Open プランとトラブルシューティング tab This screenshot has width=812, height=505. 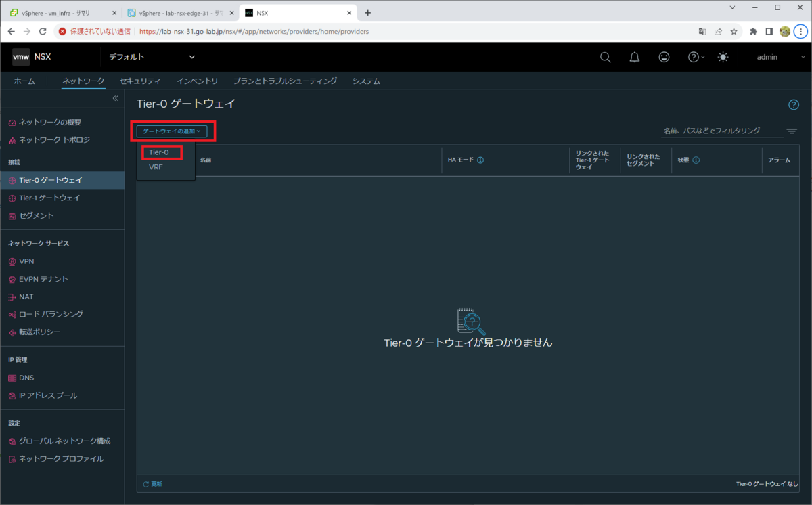point(285,81)
